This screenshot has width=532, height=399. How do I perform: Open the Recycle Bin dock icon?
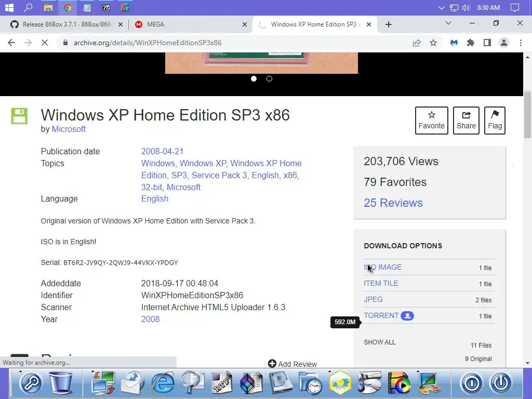pos(61,383)
